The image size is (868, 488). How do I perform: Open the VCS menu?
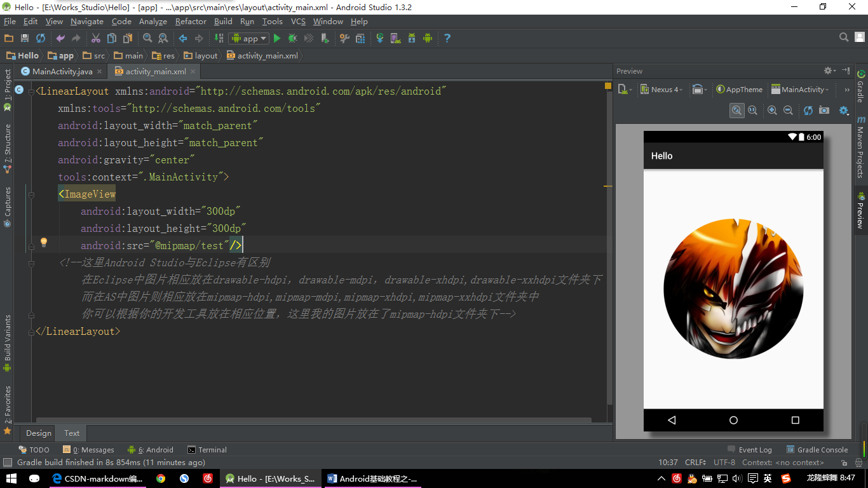[x=298, y=21]
